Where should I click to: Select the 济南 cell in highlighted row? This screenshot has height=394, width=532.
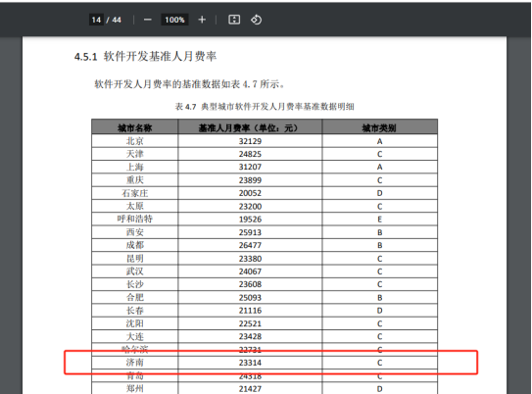pos(134,363)
